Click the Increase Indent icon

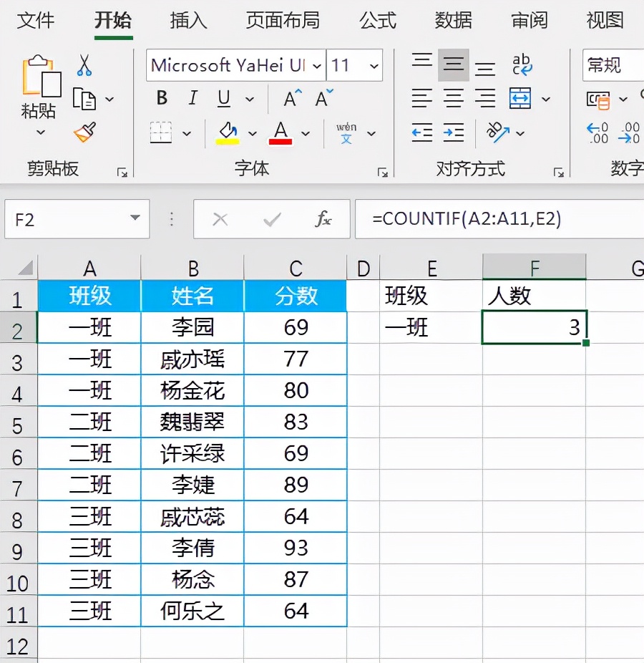point(454,132)
